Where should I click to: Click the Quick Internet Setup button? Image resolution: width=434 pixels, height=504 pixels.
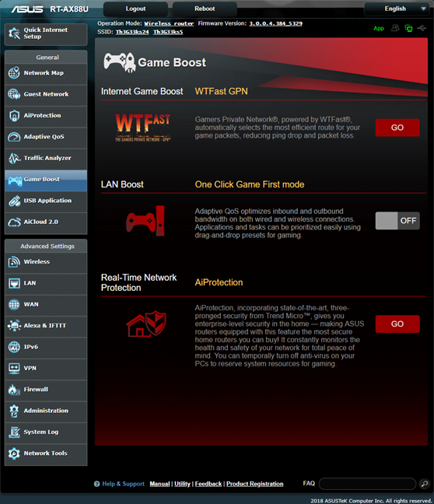coord(46,34)
